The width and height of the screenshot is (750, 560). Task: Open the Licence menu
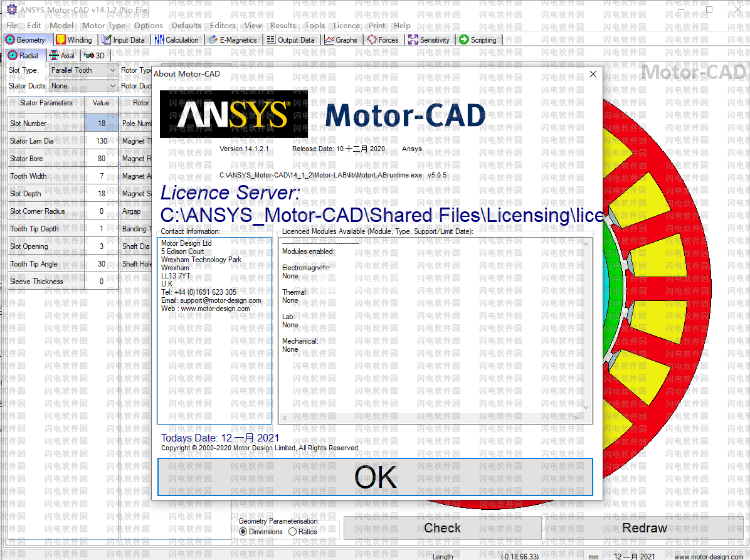point(347,25)
